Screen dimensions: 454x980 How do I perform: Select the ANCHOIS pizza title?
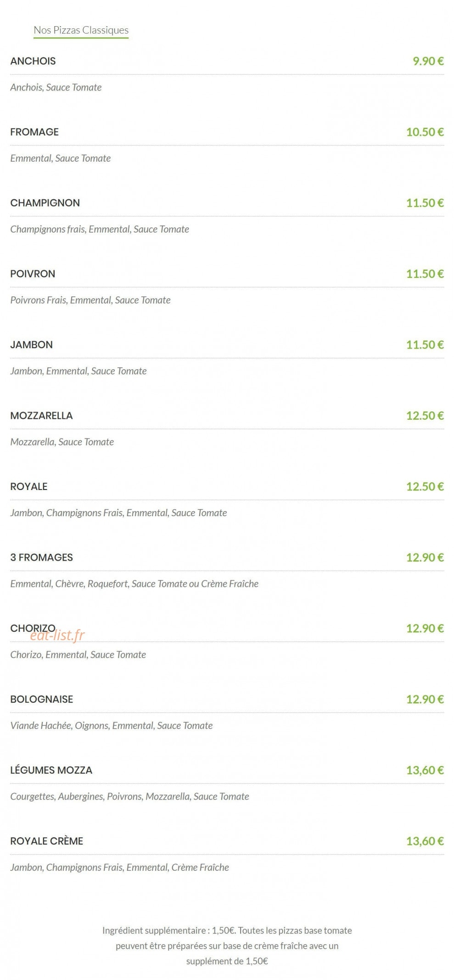coord(33,61)
